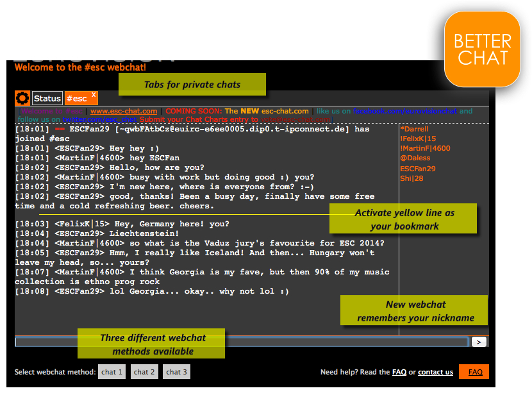Click 'busy with work but doing good' message
This screenshot has height=395, width=532.
click(x=165, y=177)
